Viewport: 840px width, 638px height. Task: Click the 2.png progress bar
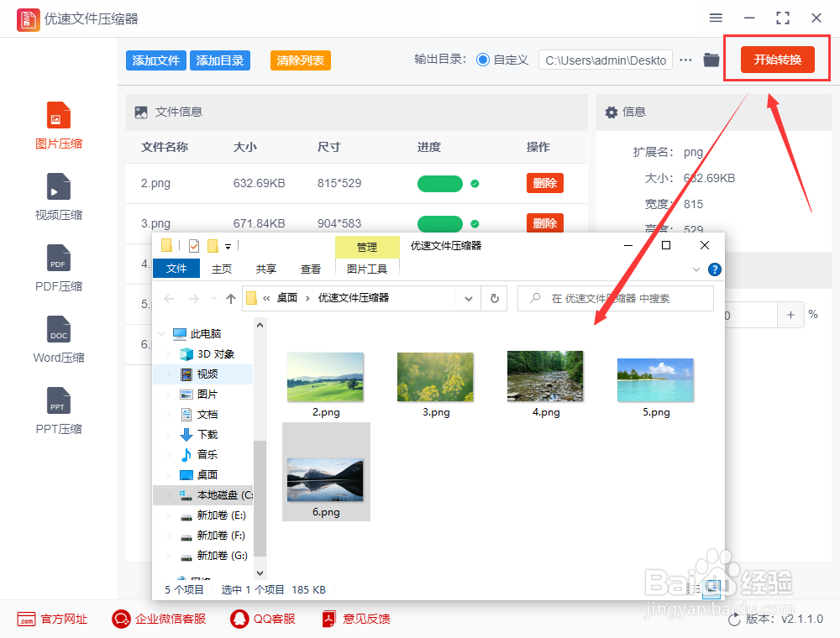(x=440, y=184)
